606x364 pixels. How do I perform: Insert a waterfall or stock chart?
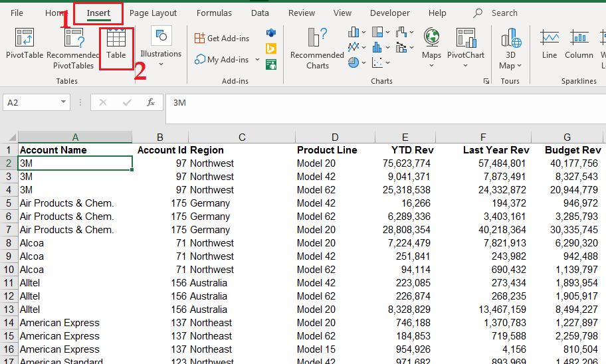[401, 32]
